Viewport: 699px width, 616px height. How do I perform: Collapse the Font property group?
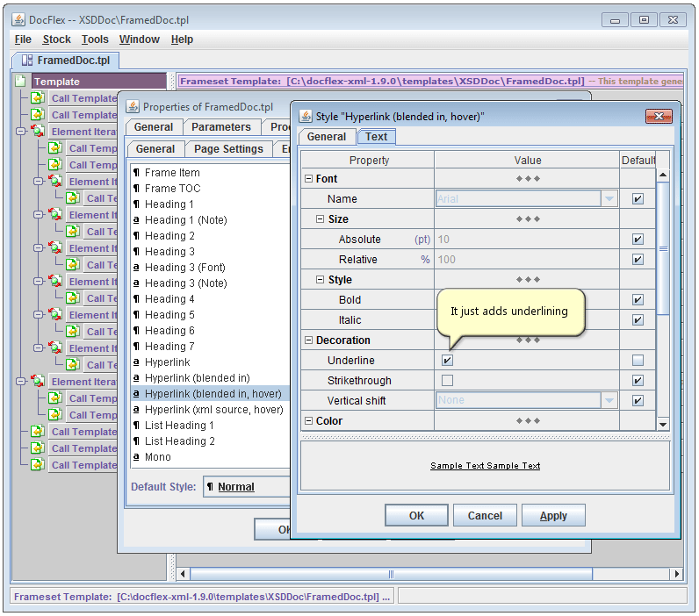[x=309, y=179]
